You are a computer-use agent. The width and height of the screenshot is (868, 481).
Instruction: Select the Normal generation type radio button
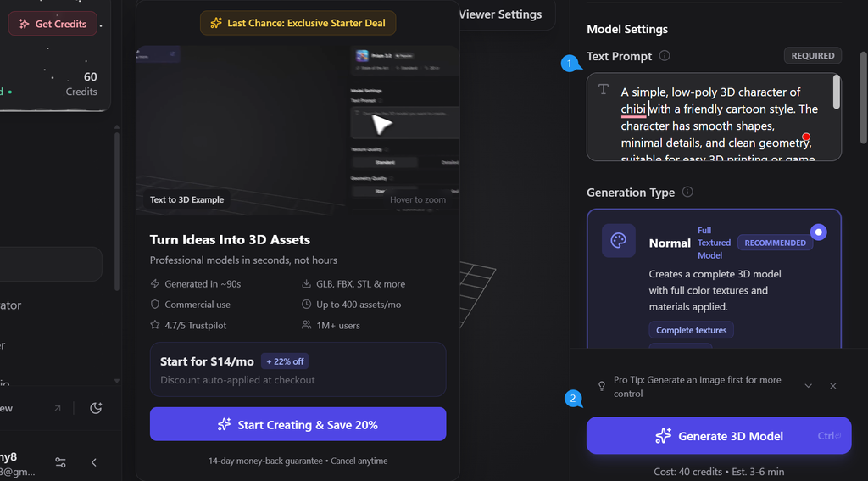(819, 232)
